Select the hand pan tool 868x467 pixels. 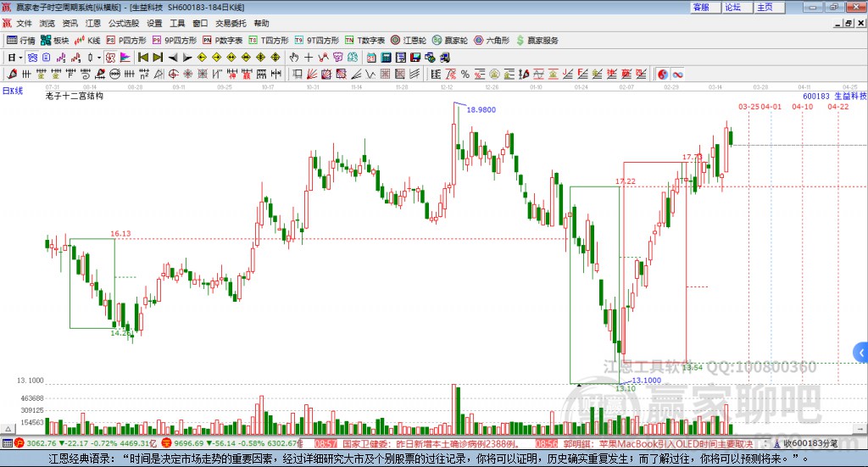pyautogui.click(x=293, y=58)
